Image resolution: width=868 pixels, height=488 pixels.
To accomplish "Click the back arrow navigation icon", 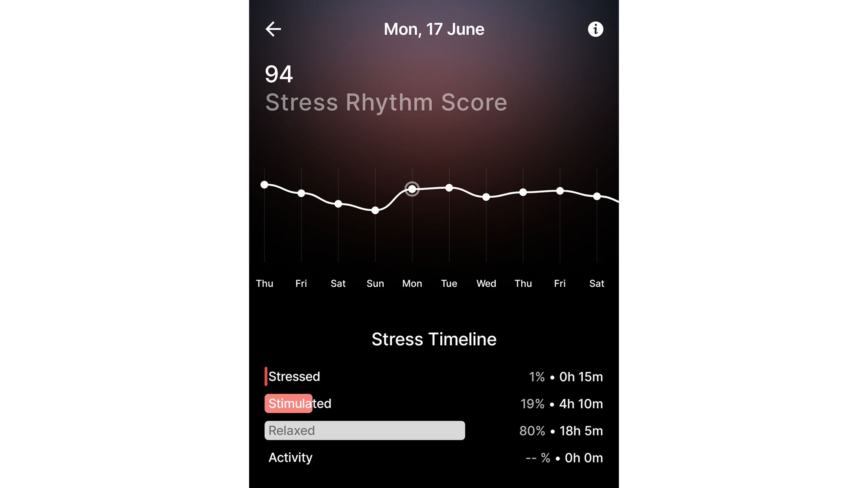I will (272, 28).
